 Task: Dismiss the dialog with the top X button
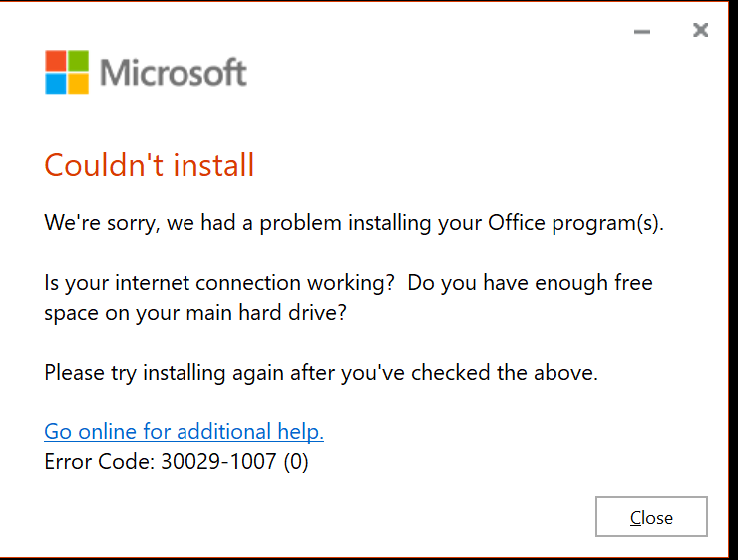pos(700,31)
